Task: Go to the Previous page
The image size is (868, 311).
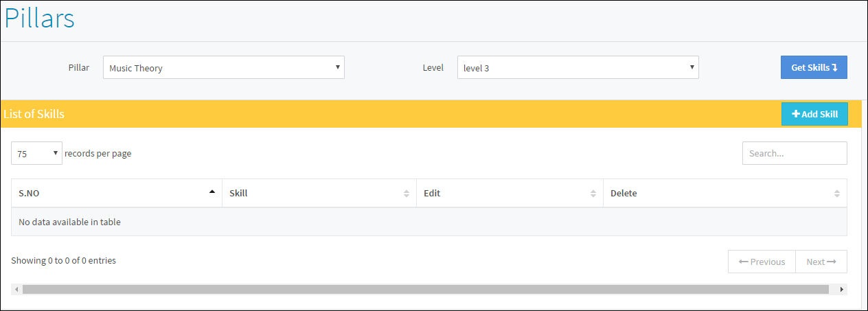Action: pyautogui.click(x=762, y=262)
